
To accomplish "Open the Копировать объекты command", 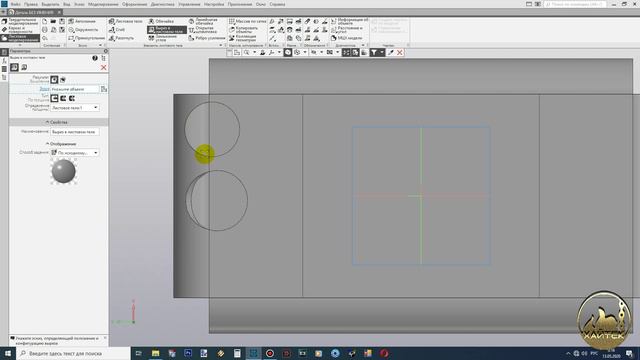I will [x=244, y=30].
